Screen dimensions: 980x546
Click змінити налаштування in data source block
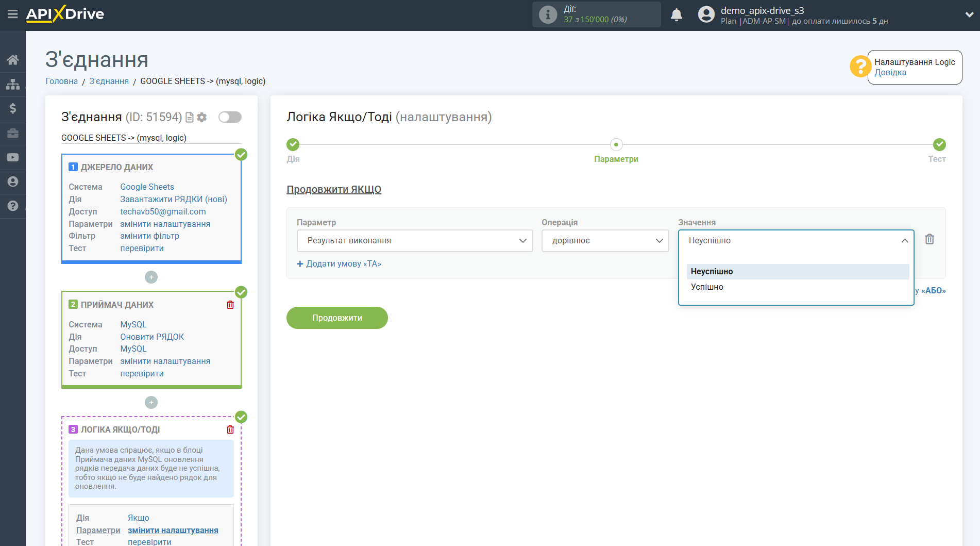click(x=165, y=224)
